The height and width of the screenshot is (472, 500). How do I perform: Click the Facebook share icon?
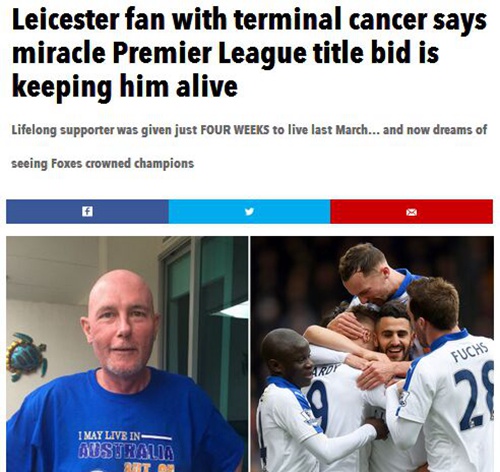(87, 211)
